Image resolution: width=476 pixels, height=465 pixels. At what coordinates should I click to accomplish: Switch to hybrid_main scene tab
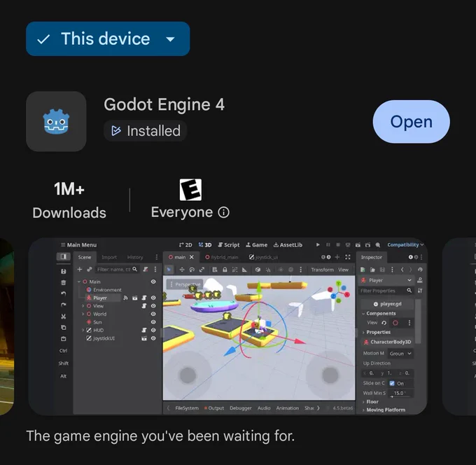point(222,257)
